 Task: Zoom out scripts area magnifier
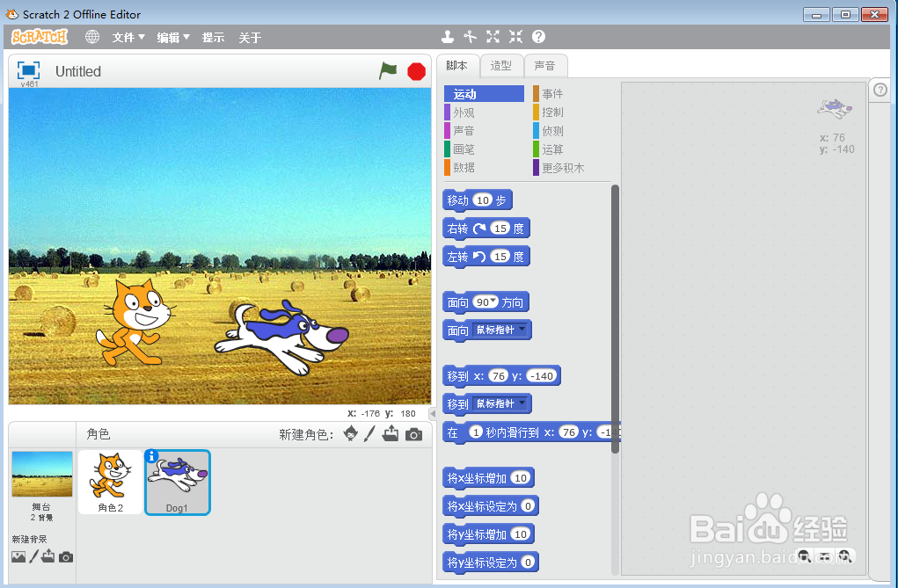point(804,556)
